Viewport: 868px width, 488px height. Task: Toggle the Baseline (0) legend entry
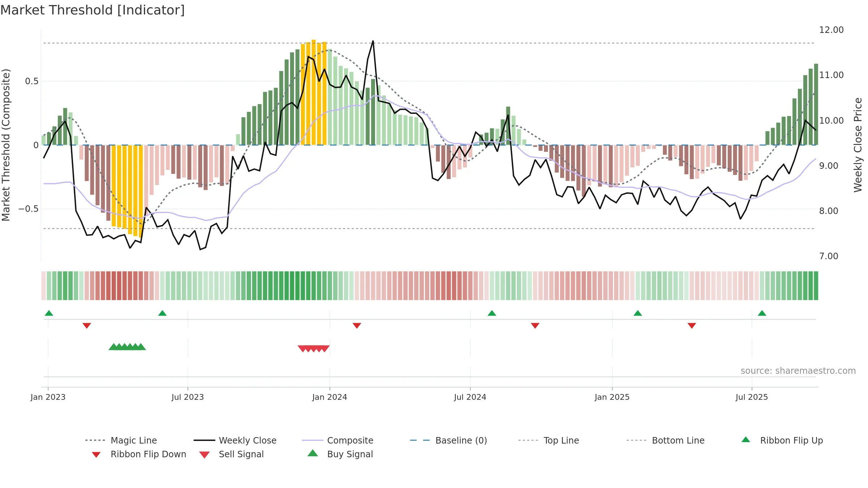click(x=448, y=440)
